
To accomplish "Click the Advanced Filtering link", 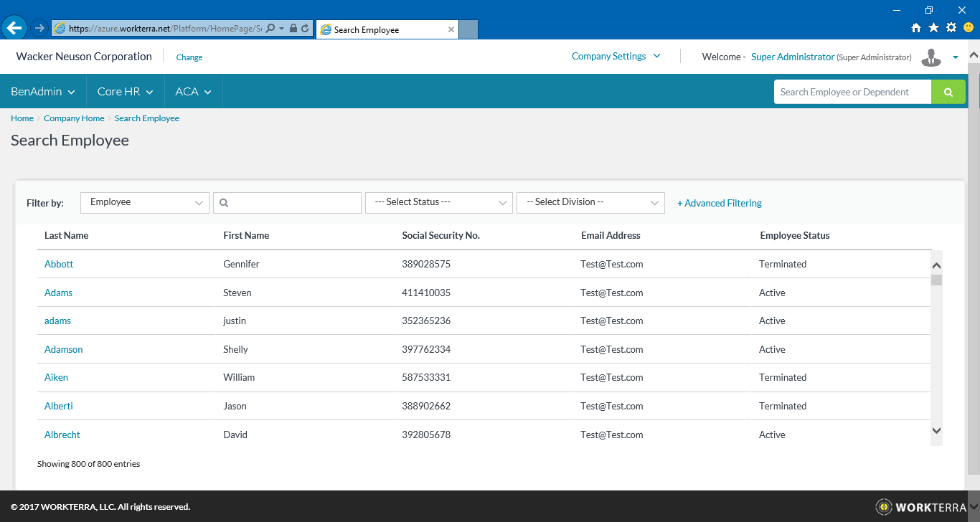I will tap(720, 203).
